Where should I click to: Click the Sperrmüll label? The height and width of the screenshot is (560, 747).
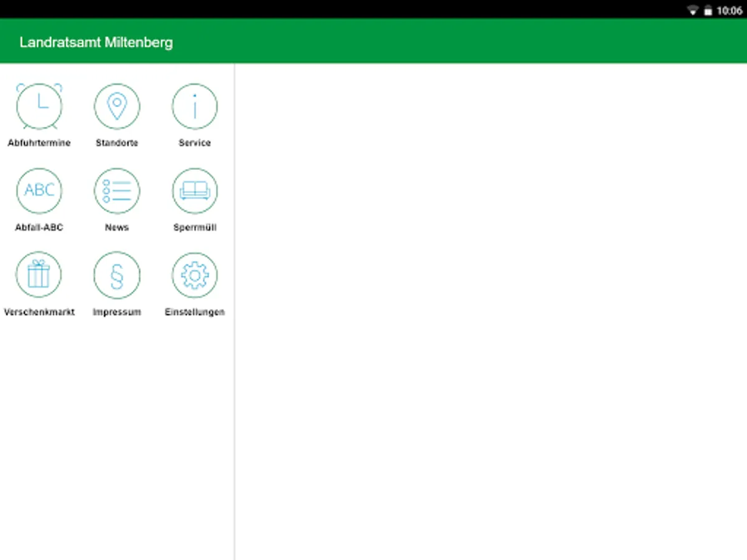(195, 228)
